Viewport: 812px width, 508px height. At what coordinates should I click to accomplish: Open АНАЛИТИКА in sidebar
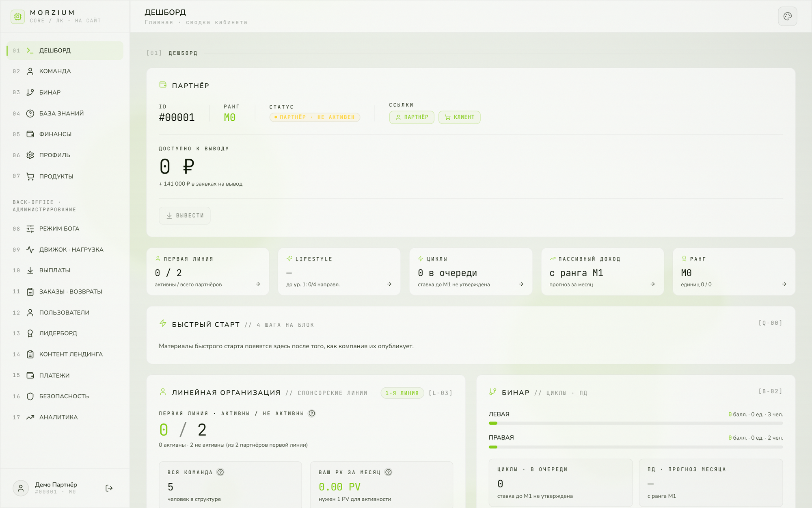point(65,417)
